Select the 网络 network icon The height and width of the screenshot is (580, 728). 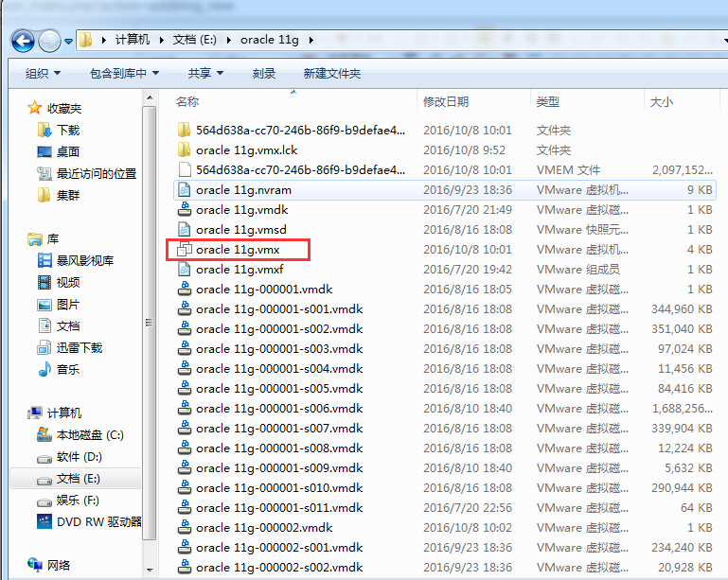[x=35, y=565]
